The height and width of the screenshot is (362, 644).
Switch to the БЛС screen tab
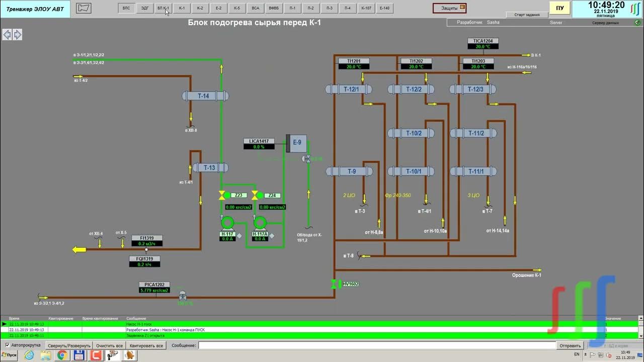click(126, 8)
